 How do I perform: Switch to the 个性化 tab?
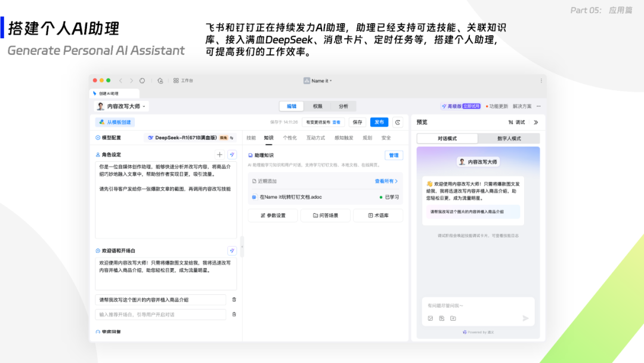[290, 138]
